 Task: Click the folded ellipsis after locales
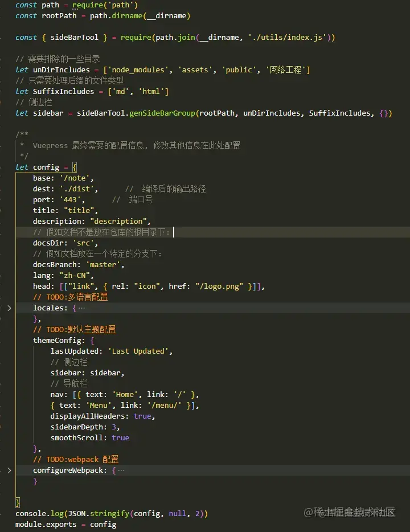click(82, 308)
